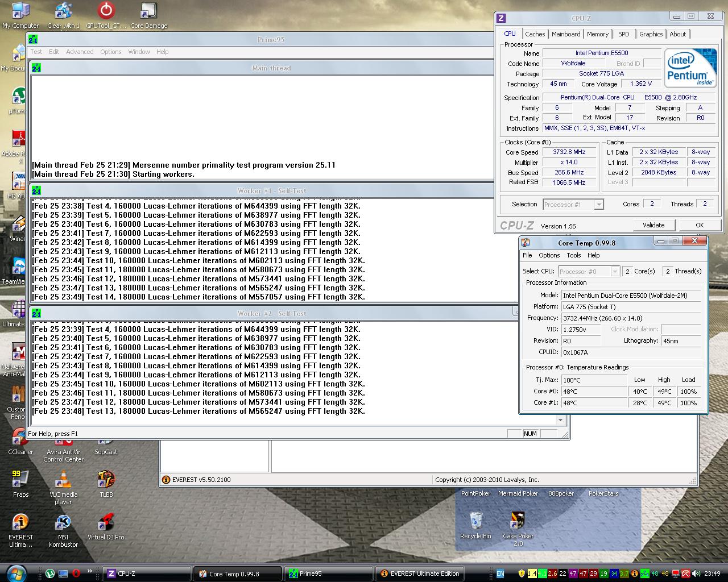
Task: Click the Core Temp Frequency field
Action: 631,318
